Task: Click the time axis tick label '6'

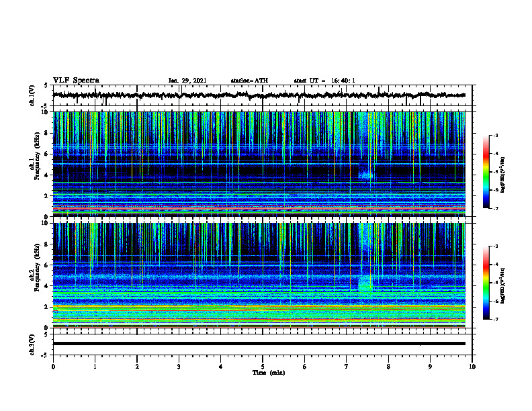Action: coord(305,367)
